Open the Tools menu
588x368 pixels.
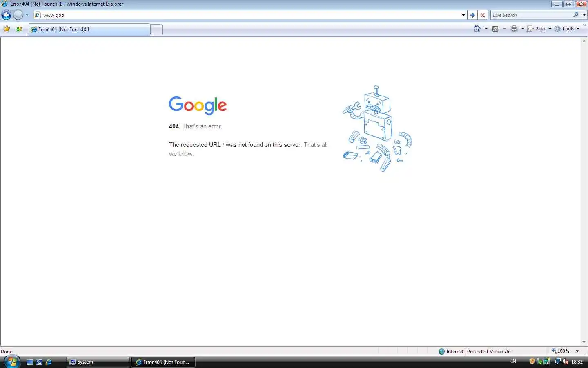click(567, 29)
